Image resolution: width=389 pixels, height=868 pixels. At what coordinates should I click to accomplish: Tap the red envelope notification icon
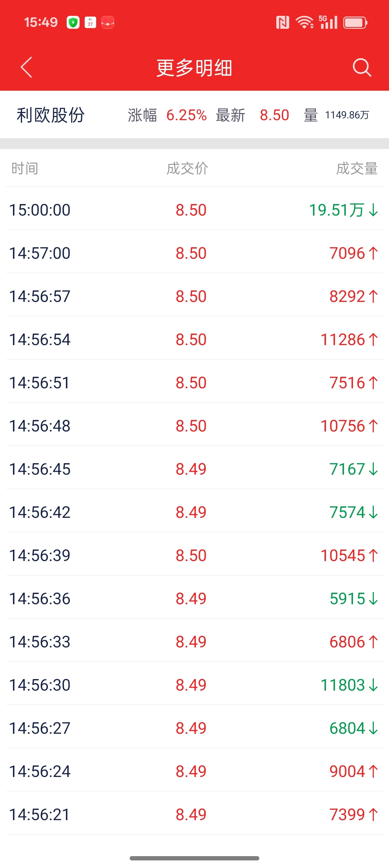coord(108,23)
